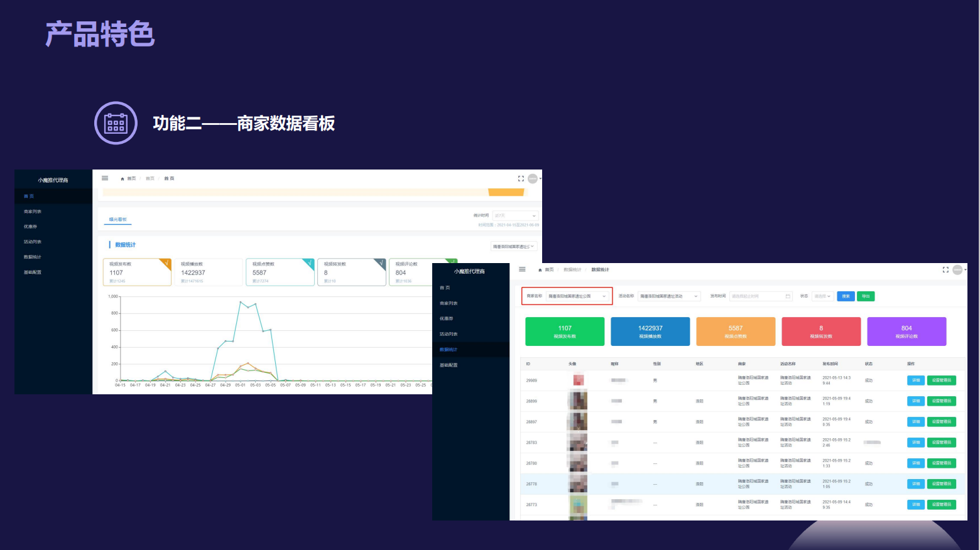Screen dimensions: 980x550
Task: Click the purple 804 视频评论数 tile
Action: pyautogui.click(x=906, y=332)
